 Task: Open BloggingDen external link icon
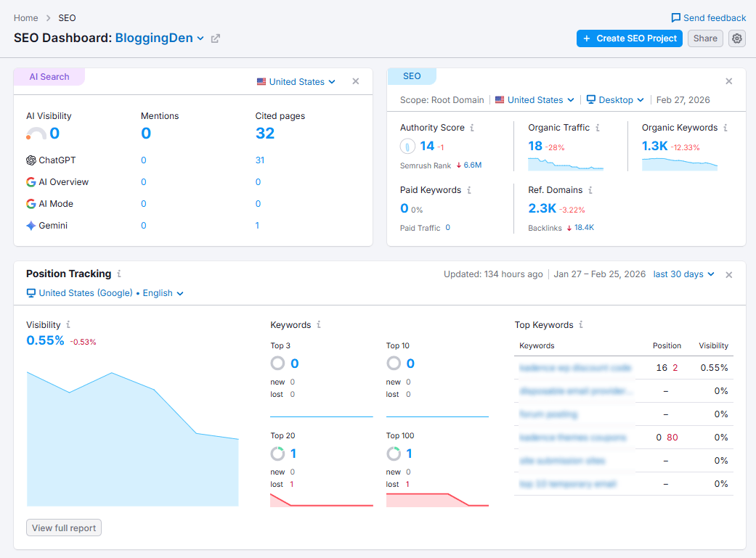pos(216,38)
